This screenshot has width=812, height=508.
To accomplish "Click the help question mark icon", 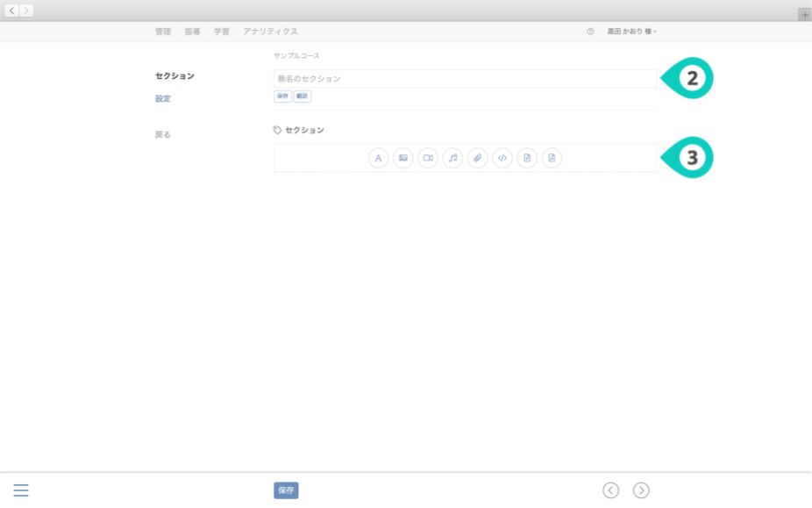I will point(590,32).
